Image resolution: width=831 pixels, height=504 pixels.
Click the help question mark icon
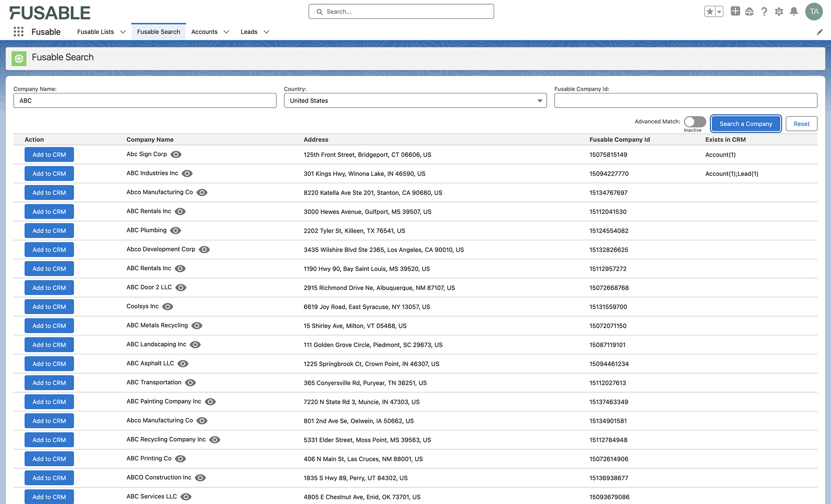pyautogui.click(x=764, y=12)
